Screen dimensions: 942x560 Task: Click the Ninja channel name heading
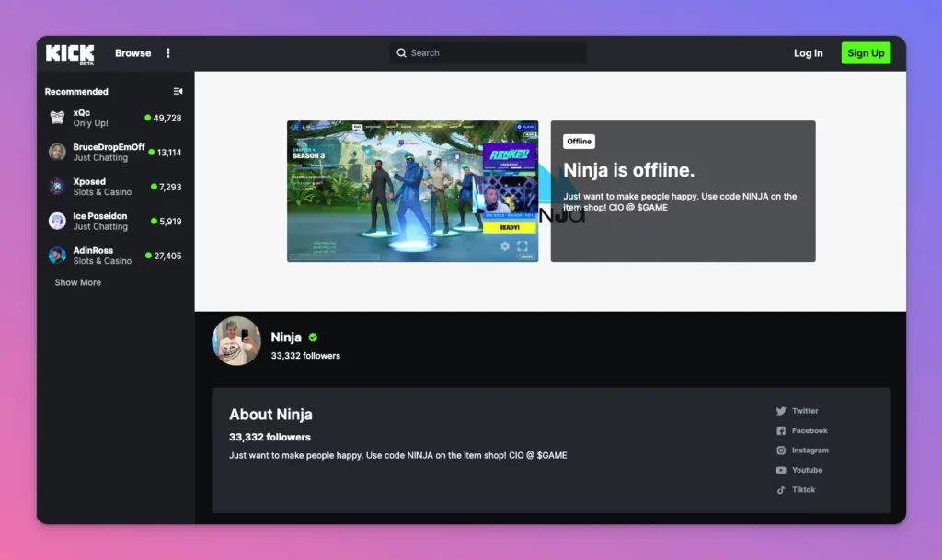286,337
